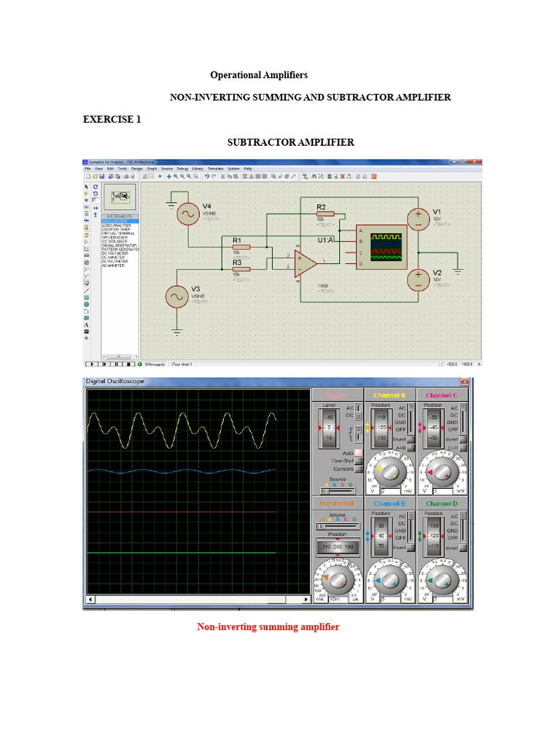560x747 pixels.
Task: Select OSCILLOSCOPE in the instruments list
Action: 120,222
